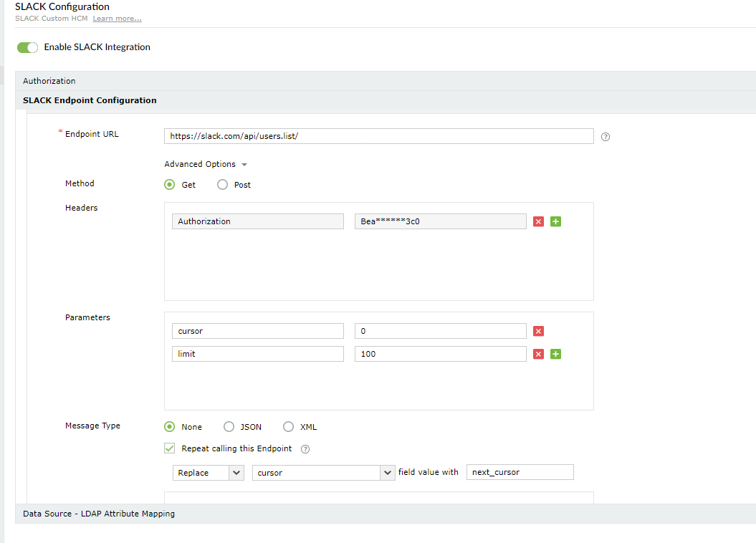The image size is (756, 543).
Task: Select the Get method option
Action: [170, 185]
